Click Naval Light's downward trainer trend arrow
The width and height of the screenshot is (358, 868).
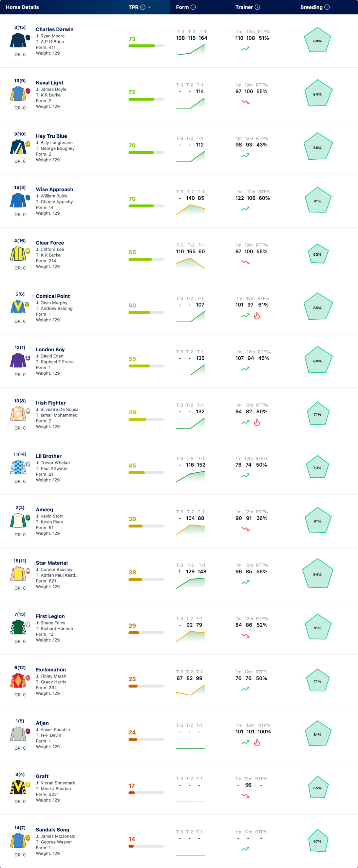pos(245,102)
